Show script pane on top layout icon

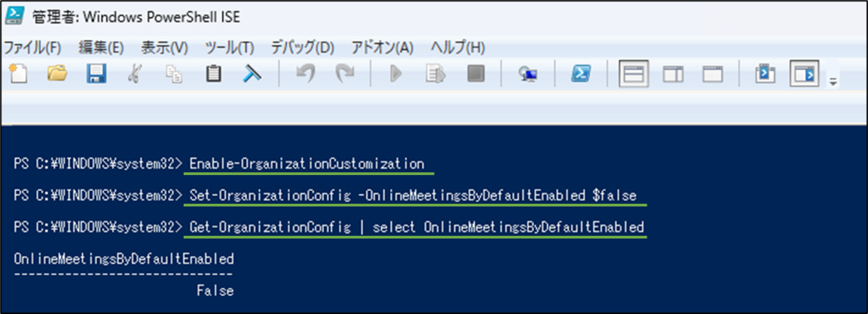(x=634, y=74)
